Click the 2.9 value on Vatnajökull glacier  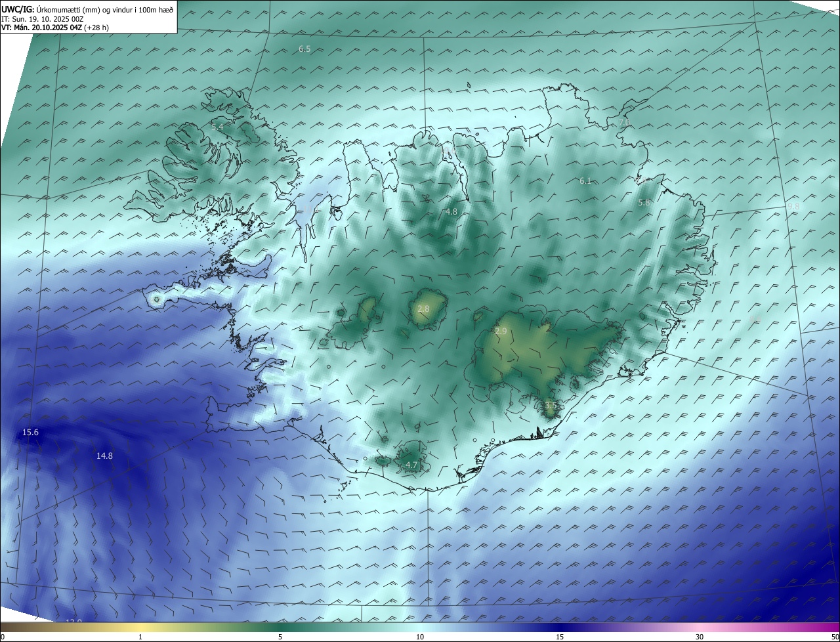[x=501, y=332]
